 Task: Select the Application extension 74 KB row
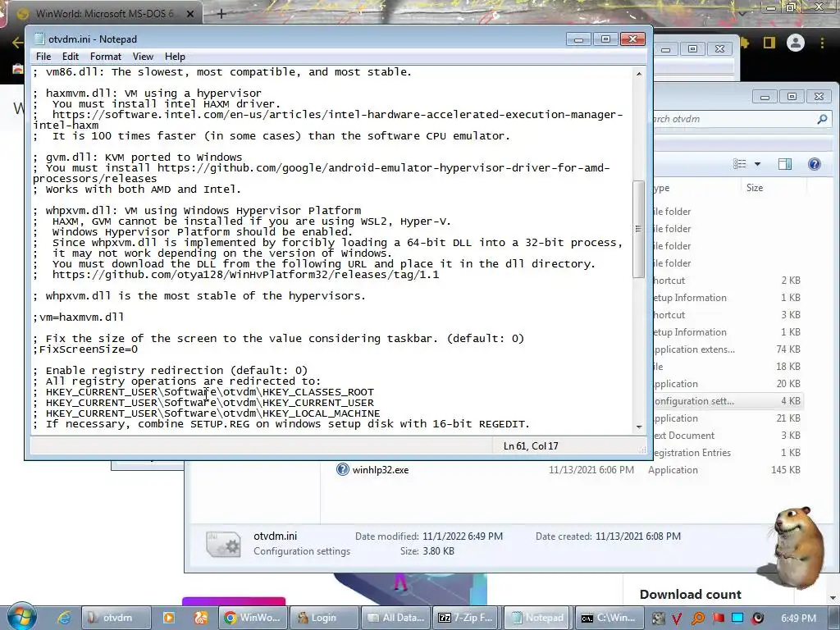click(x=728, y=349)
